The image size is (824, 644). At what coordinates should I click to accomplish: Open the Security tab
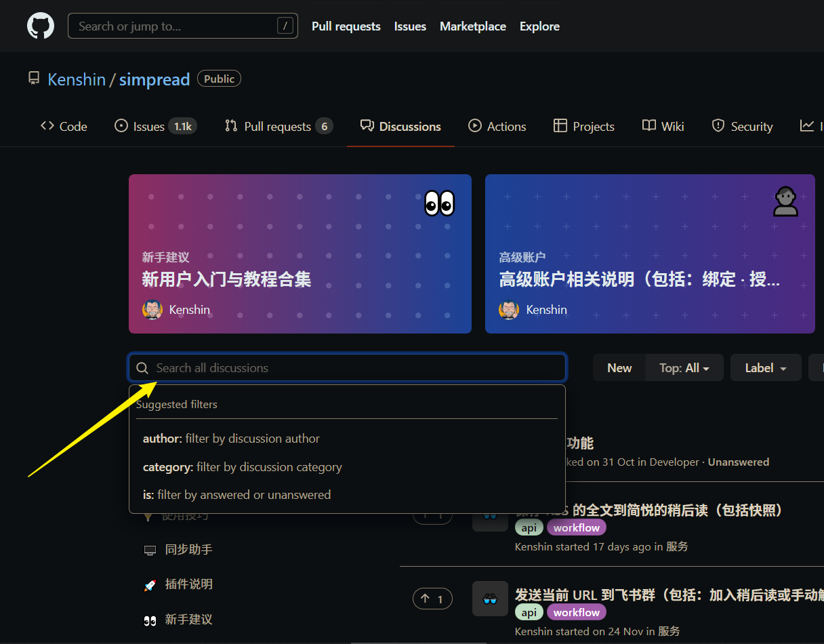742,126
